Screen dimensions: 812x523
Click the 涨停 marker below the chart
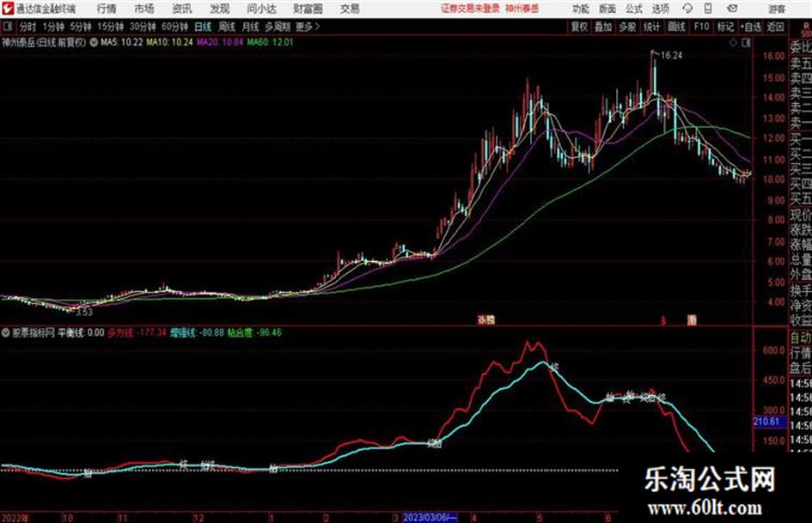tap(485, 320)
